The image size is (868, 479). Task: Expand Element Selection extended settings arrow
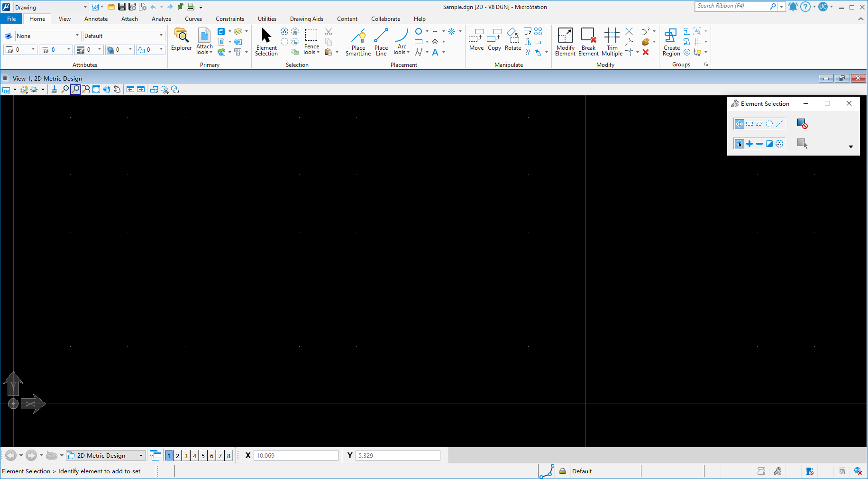pyautogui.click(x=850, y=147)
